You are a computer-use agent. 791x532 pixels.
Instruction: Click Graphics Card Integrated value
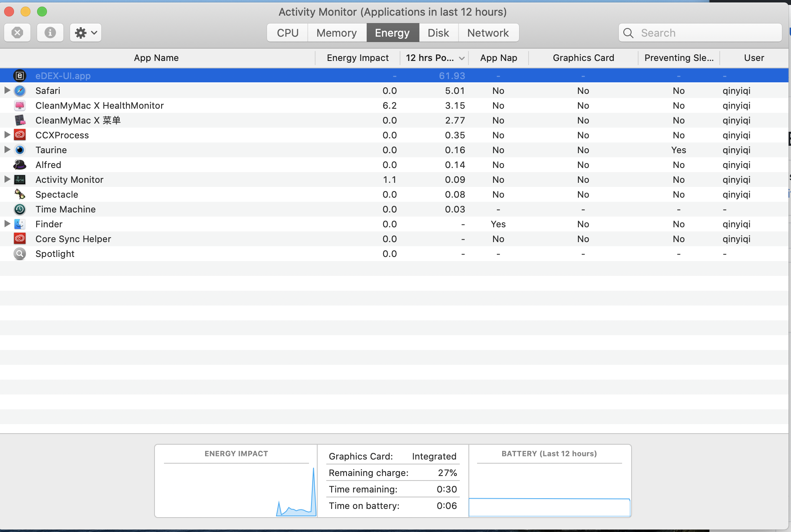(434, 456)
